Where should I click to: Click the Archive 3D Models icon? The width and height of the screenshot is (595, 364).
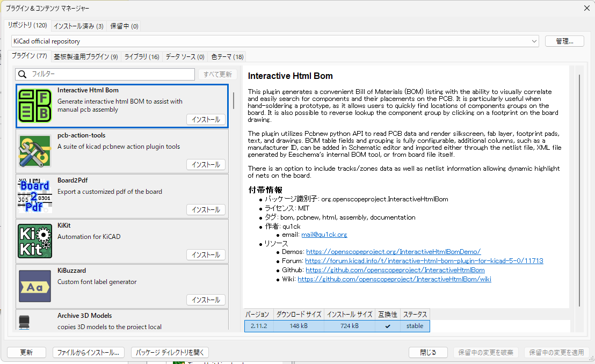tap(24, 322)
